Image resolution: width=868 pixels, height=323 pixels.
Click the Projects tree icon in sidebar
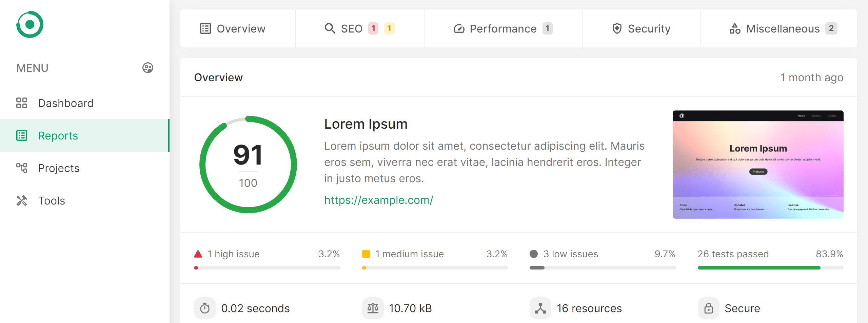pyautogui.click(x=22, y=168)
